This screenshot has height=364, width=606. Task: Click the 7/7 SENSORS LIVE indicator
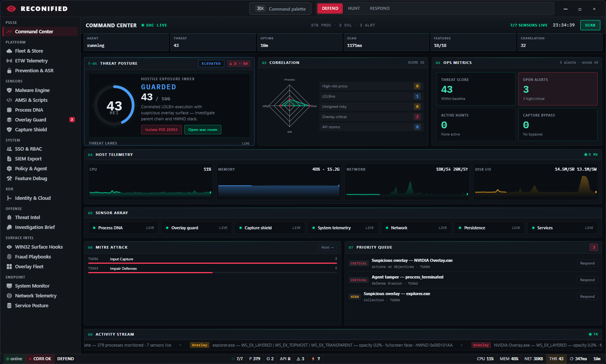point(528,25)
